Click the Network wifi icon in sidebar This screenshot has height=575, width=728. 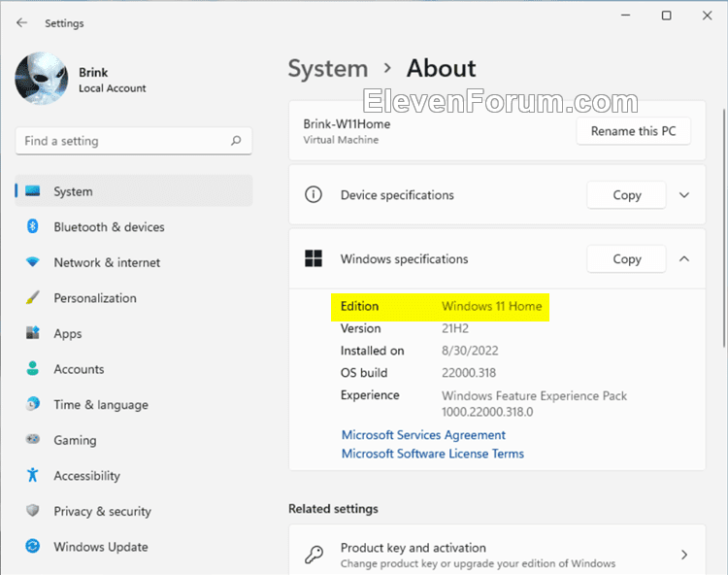(32, 262)
